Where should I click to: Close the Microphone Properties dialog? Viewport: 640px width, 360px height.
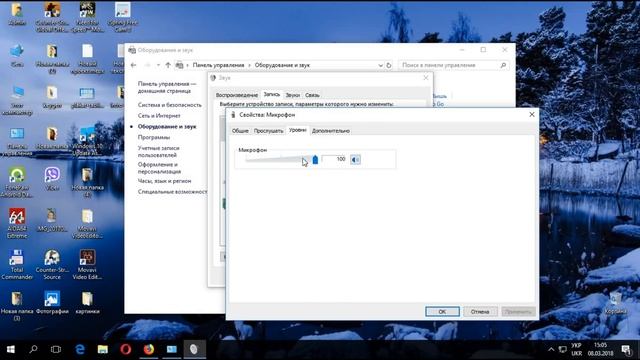pyautogui.click(x=531, y=115)
